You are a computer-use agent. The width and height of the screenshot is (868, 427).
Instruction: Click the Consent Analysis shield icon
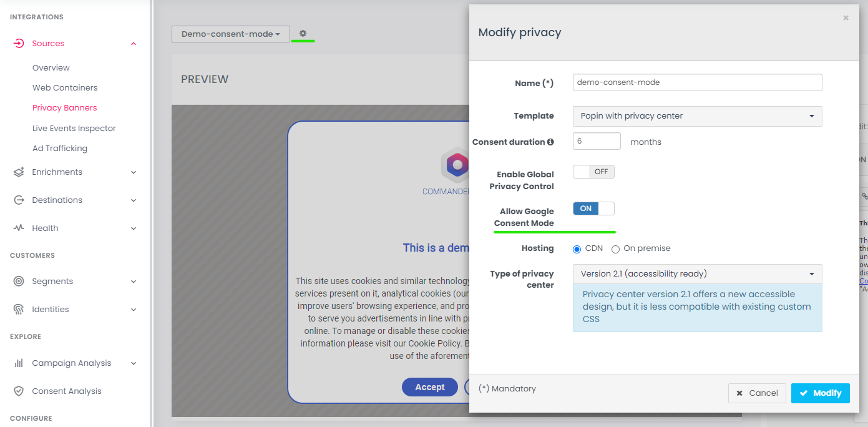(x=19, y=391)
